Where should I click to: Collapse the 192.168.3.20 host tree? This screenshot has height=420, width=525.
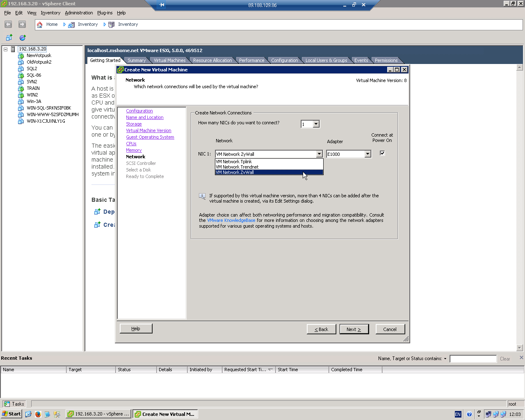pos(6,49)
